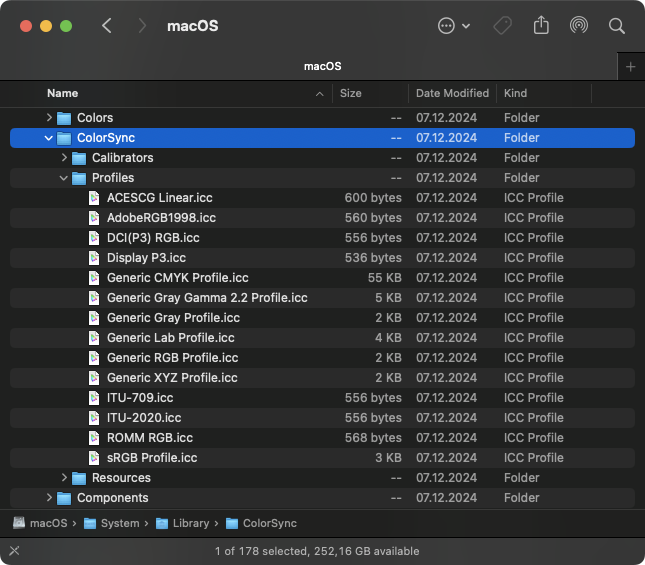
Task: Click ROMM RGB.icc file icon
Action: point(94,438)
